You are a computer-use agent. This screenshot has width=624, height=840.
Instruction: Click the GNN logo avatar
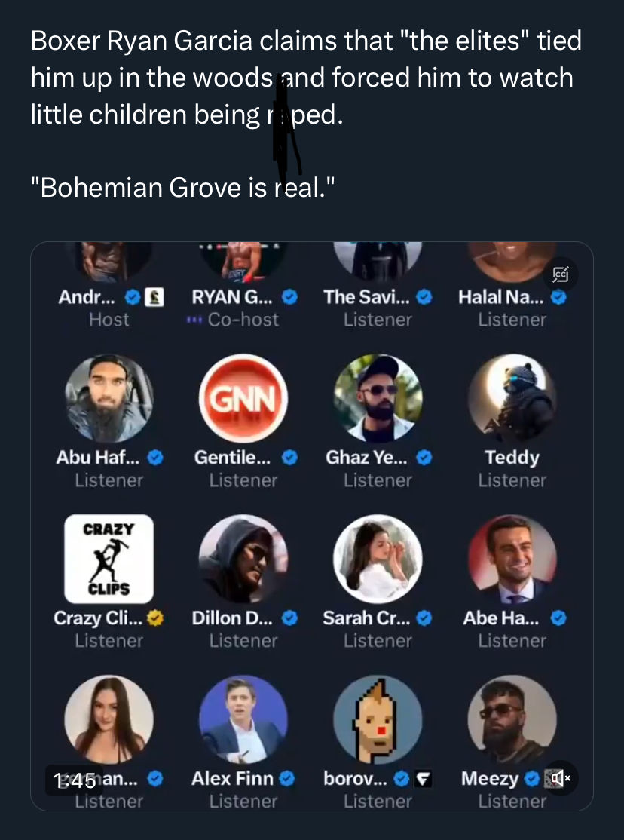pos(243,398)
